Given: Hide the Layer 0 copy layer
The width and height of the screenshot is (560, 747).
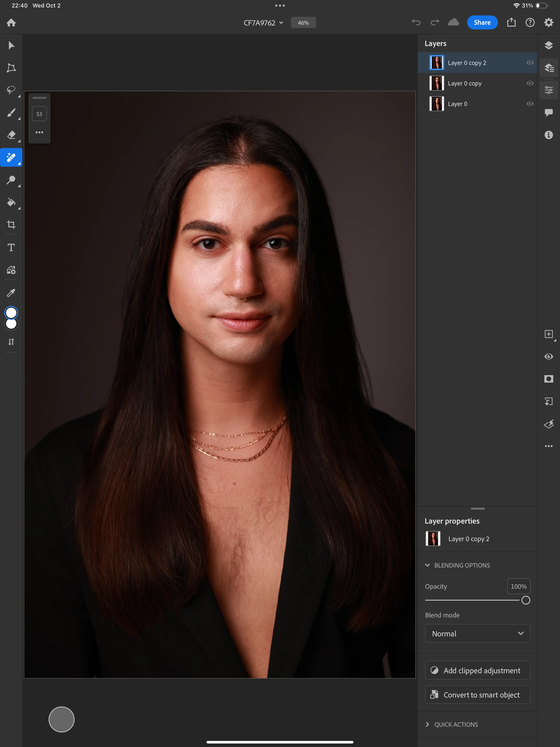Looking at the screenshot, I should pos(530,83).
